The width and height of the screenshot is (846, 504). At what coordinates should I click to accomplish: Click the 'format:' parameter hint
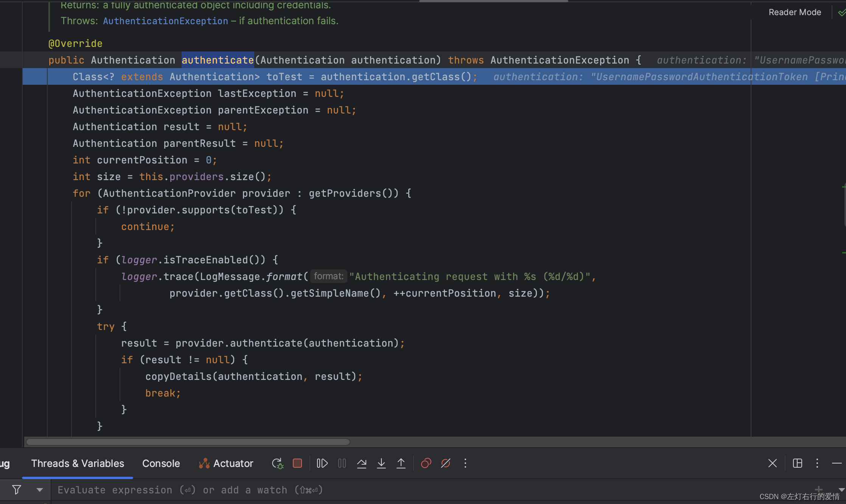pos(329,276)
